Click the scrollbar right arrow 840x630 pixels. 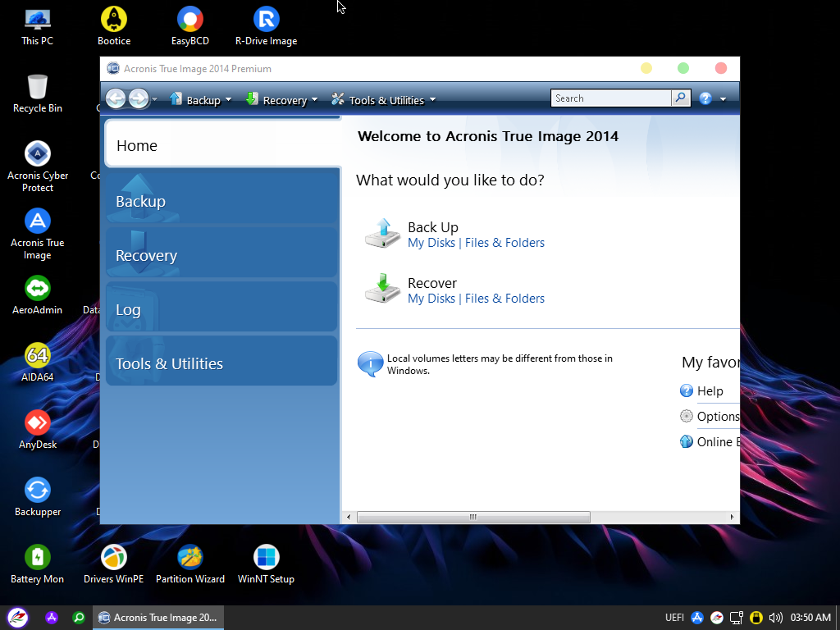732,517
